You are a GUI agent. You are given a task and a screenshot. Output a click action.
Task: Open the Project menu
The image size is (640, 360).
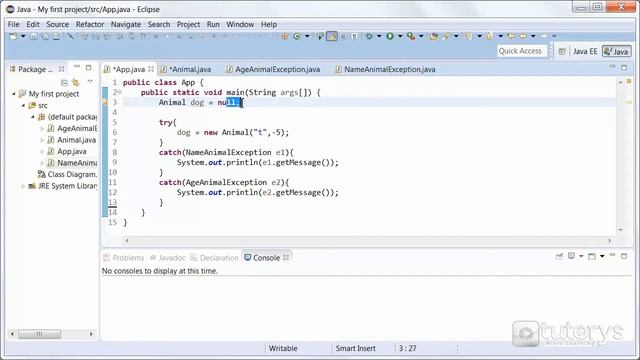coord(188,24)
